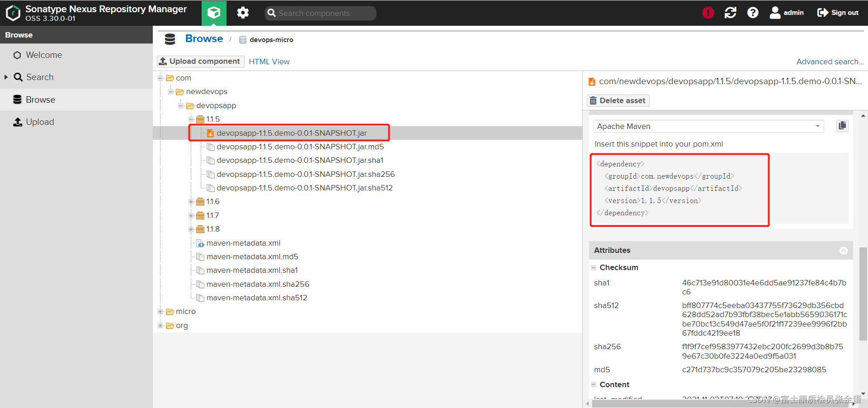Image resolution: width=868 pixels, height=408 pixels.
Task: Expand the 1.1.8 version node
Action: pyautogui.click(x=191, y=229)
